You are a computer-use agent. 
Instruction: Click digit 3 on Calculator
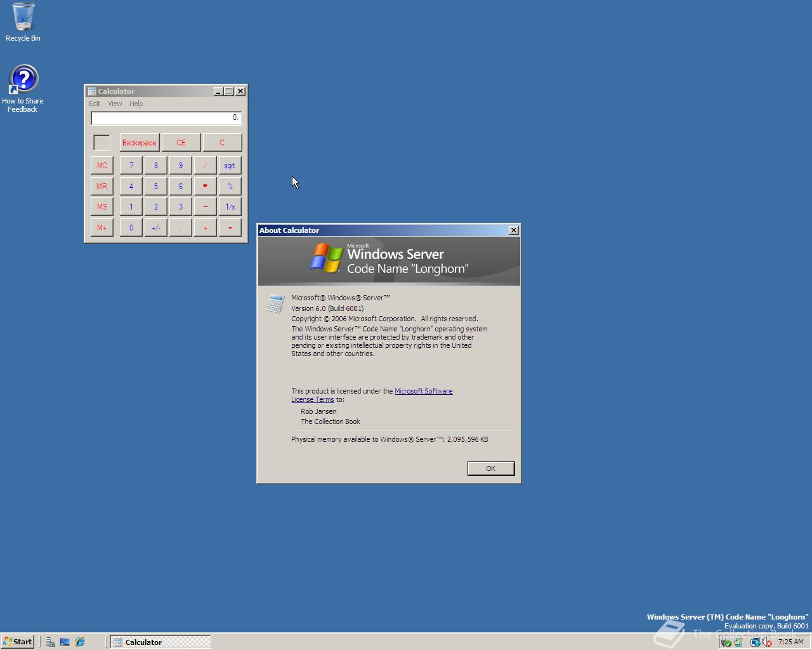click(x=181, y=207)
